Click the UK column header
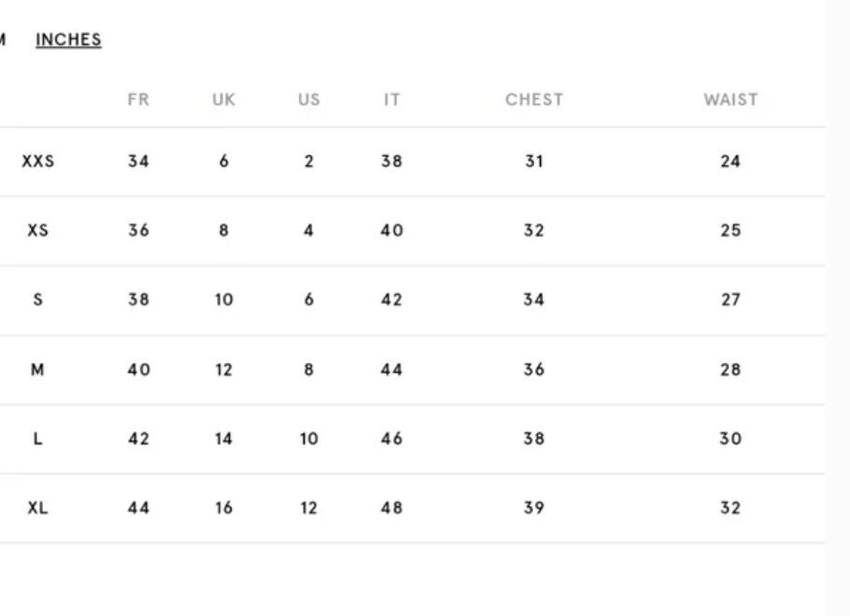 click(x=224, y=100)
